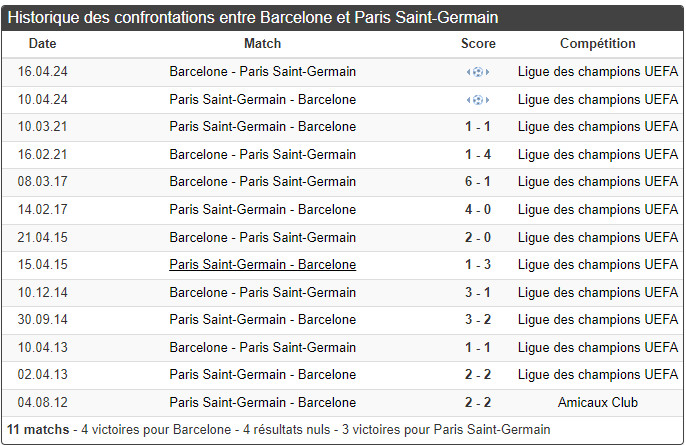686x445 pixels.
Task: Click the 3 - 2 score from 30.09.14
Action: [x=478, y=320]
